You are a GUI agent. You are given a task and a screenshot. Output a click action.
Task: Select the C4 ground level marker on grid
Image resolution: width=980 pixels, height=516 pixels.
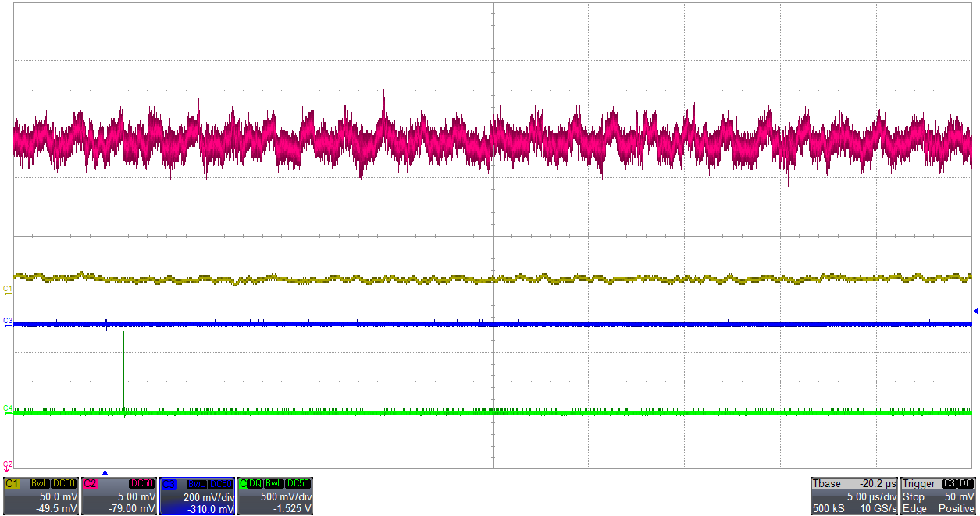(x=8, y=408)
